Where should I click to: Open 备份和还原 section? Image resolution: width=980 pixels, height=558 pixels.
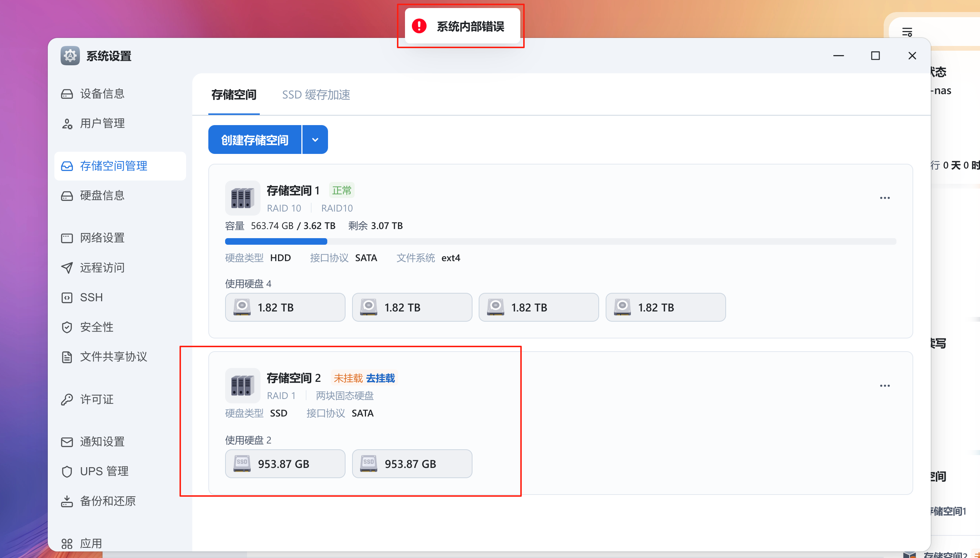click(107, 501)
